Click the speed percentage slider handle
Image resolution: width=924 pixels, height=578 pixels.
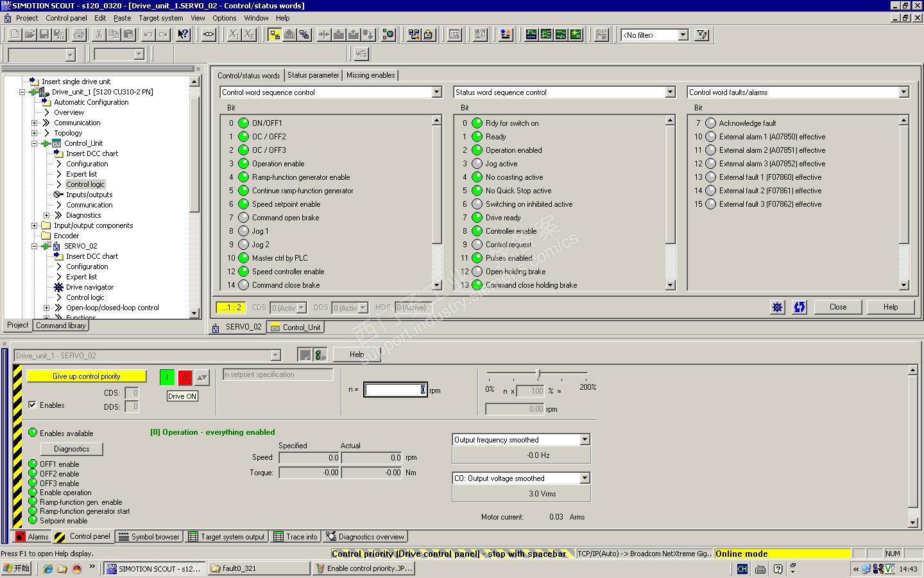pos(538,373)
